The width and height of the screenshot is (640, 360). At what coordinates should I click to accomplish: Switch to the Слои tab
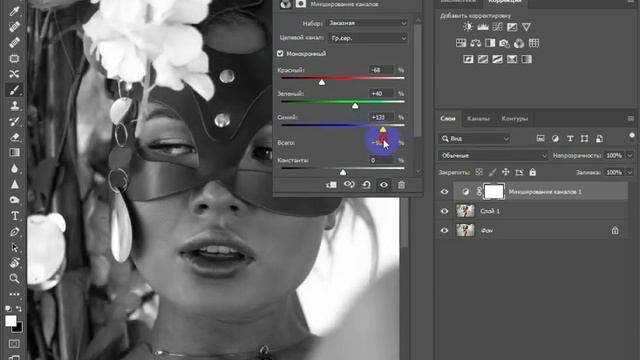448,118
